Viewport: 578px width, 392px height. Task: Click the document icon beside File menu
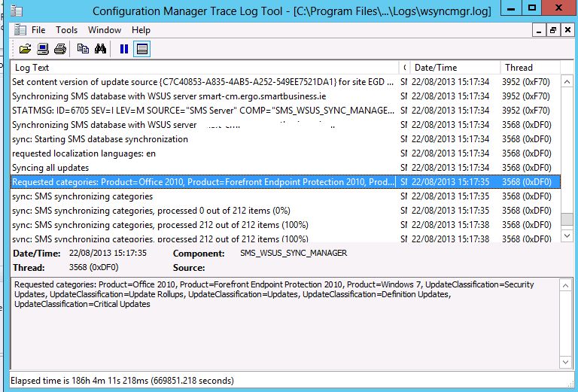(x=20, y=30)
